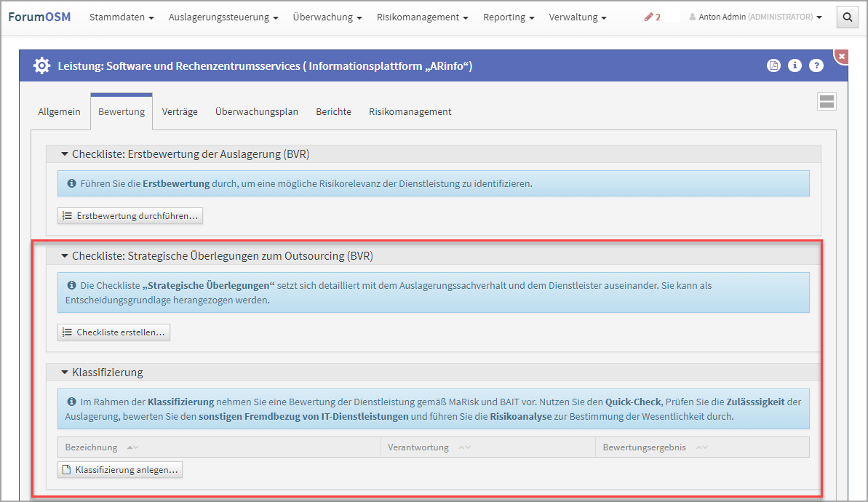Click the red pencil drafts indicator
This screenshot has height=502, width=868.
[x=652, y=17]
